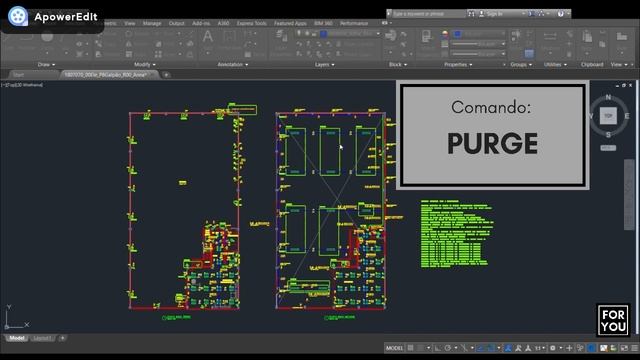640x360 pixels.
Task: Expand the View panel
Action: [619, 64]
